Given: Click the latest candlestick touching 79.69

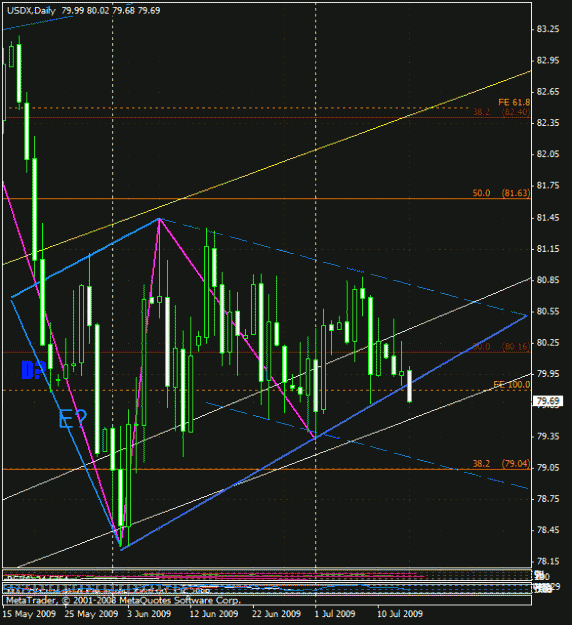Looking at the screenshot, I should (409, 385).
